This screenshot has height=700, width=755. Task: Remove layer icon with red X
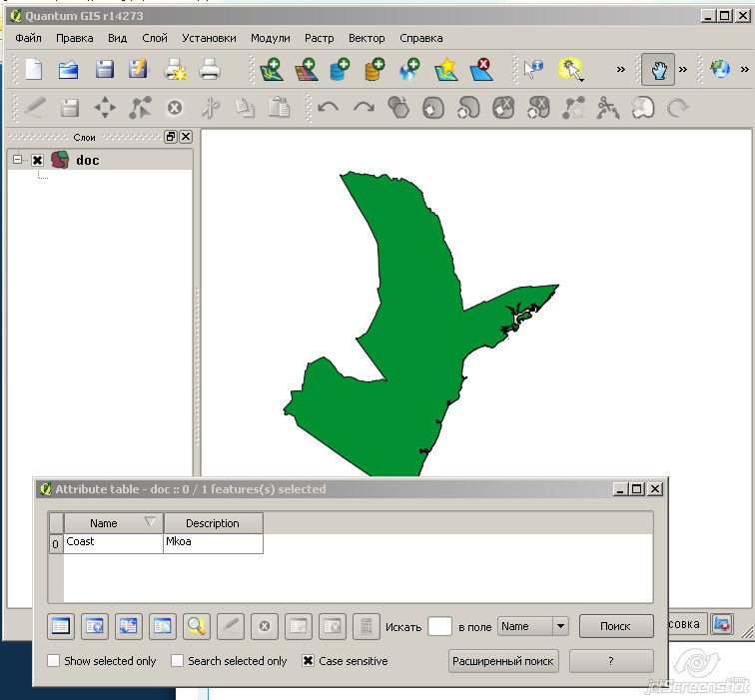coord(481,70)
